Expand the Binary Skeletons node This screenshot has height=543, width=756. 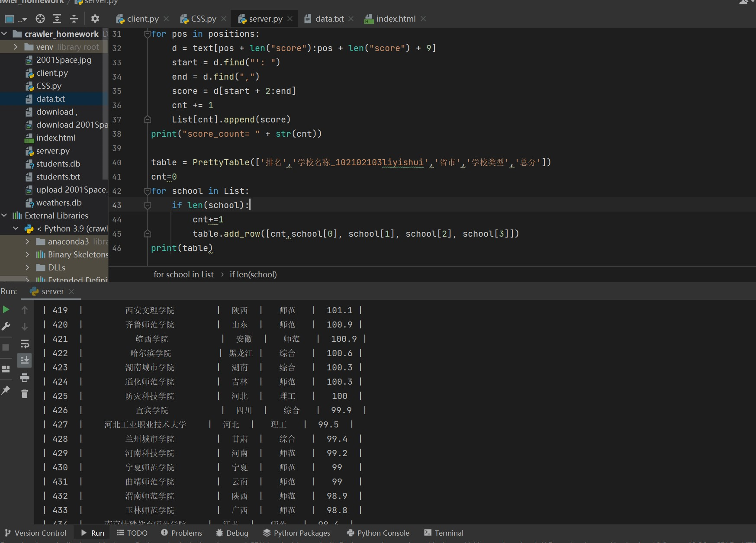[28, 254]
